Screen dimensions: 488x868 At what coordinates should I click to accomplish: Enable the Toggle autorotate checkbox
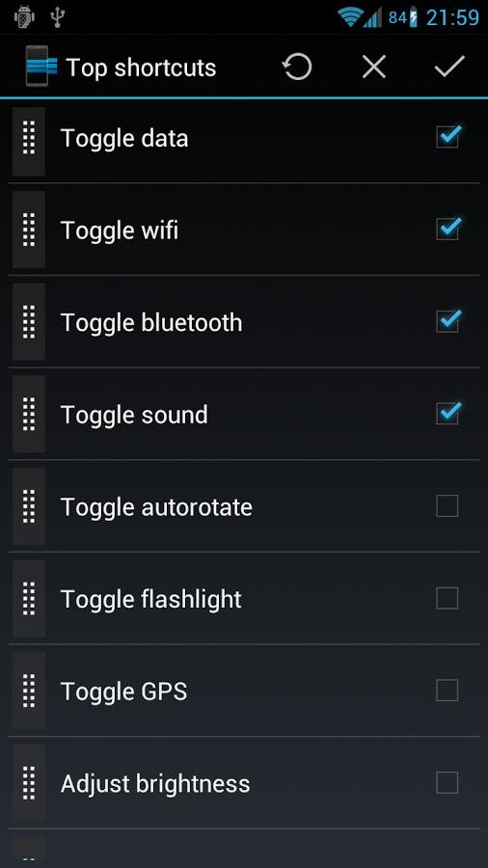[x=447, y=506]
